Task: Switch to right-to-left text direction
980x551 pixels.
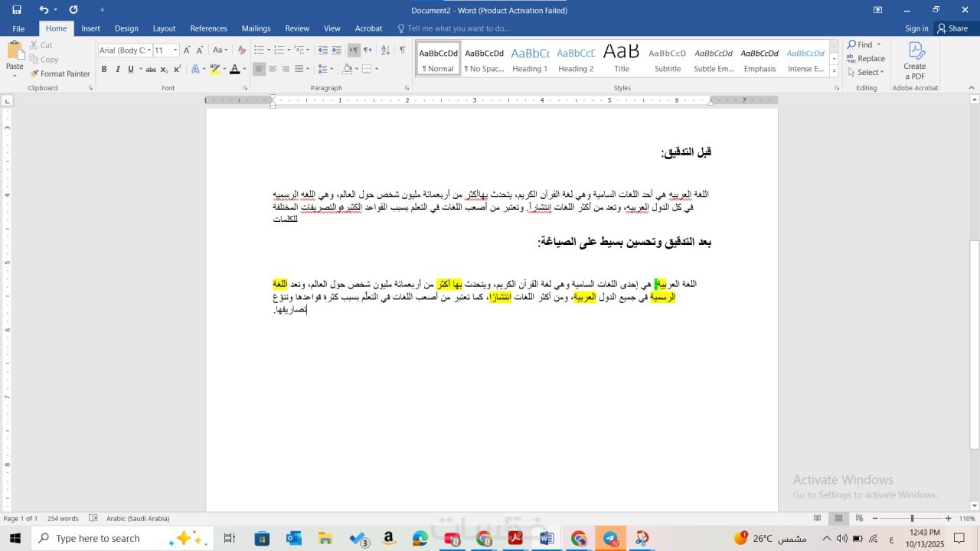Action: [367, 50]
